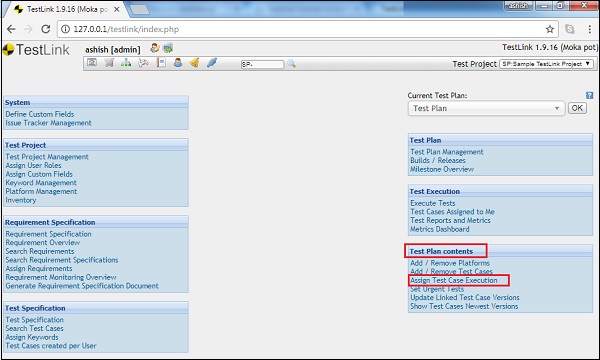Open Test Reports and Metrics
The image size is (600, 360).
pos(450,220)
